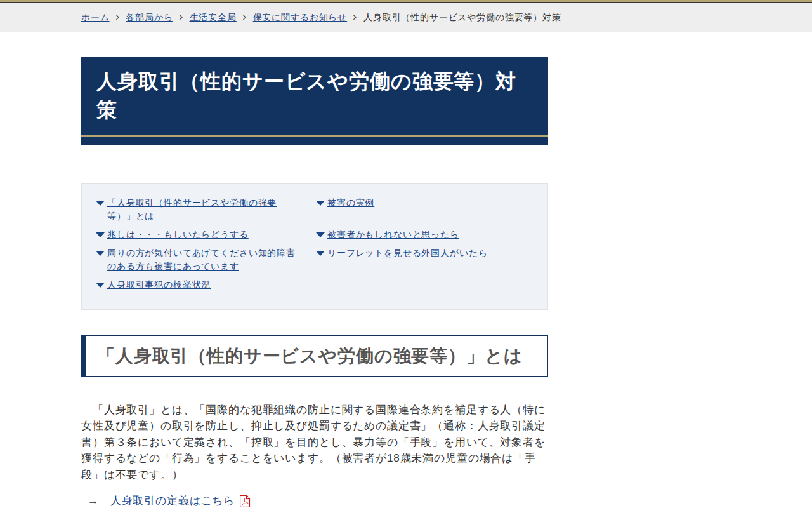Click the paragraph starting 「人身取引」とは、「国際的な犯罪組織
The height and width of the screenshot is (508, 812).
pos(313,442)
